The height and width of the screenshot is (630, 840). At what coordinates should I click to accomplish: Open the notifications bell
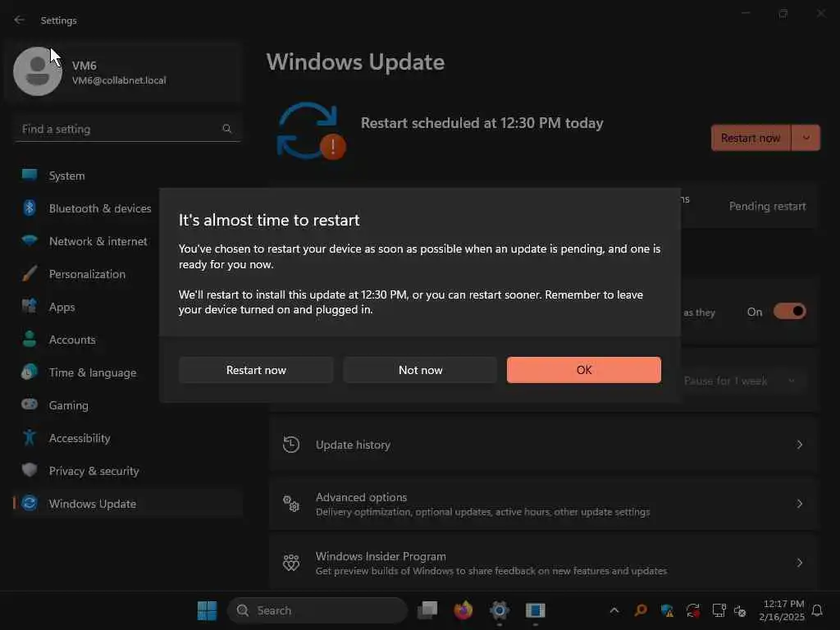point(817,610)
